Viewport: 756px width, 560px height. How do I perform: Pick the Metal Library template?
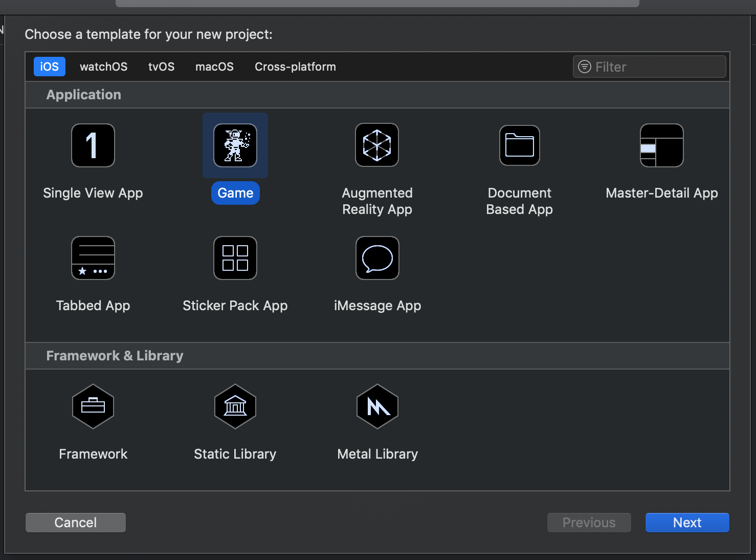[377, 406]
